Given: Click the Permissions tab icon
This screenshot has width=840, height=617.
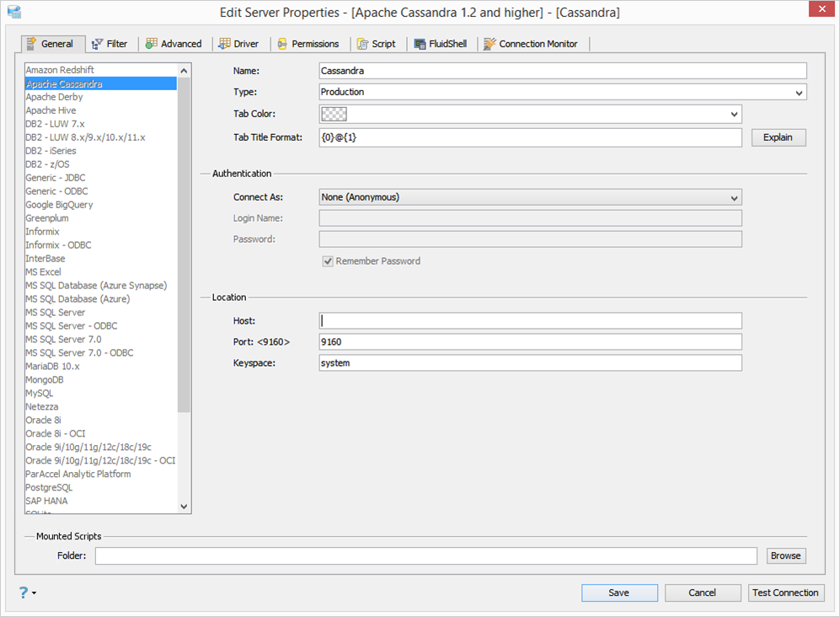Looking at the screenshot, I should [x=282, y=44].
